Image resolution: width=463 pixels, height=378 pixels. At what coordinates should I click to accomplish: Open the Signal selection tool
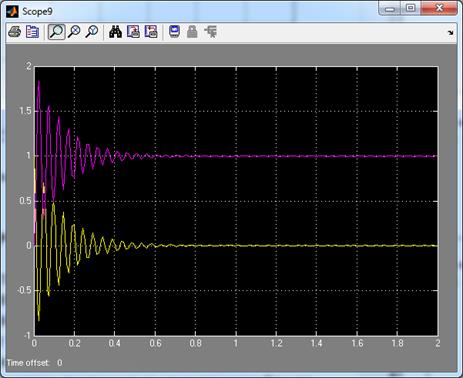[x=211, y=32]
